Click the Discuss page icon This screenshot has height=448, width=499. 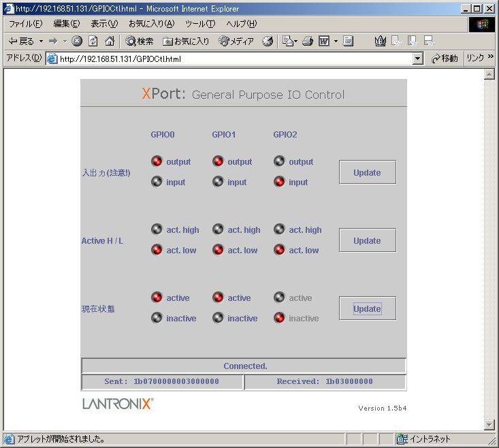(348, 41)
